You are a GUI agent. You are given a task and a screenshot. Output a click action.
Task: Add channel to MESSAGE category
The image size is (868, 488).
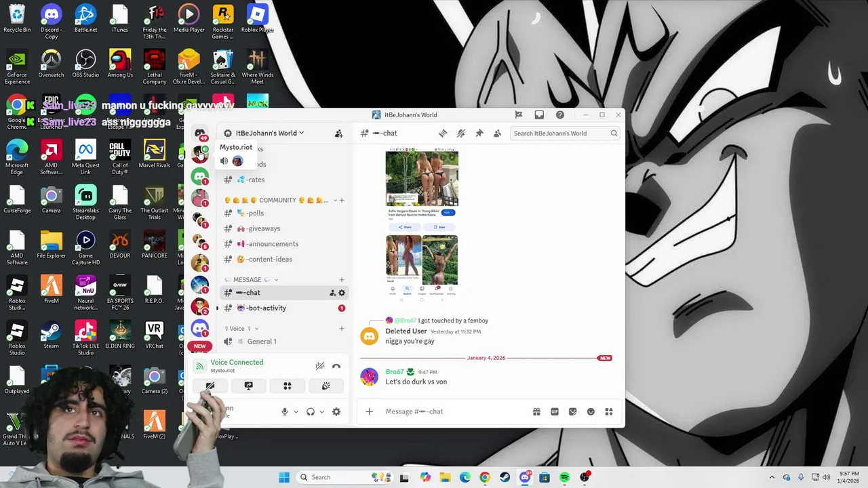click(342, 280)
